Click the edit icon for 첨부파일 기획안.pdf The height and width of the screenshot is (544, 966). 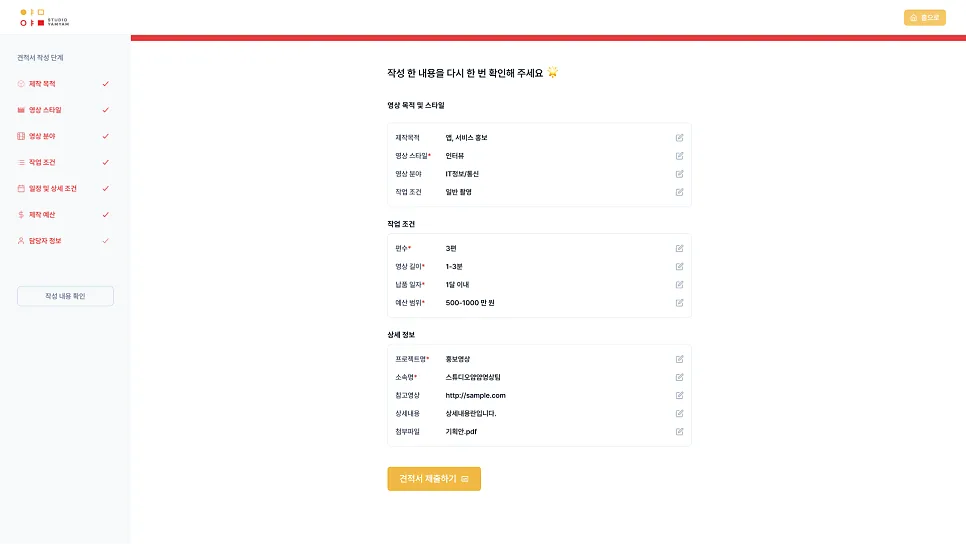point(679,432)
